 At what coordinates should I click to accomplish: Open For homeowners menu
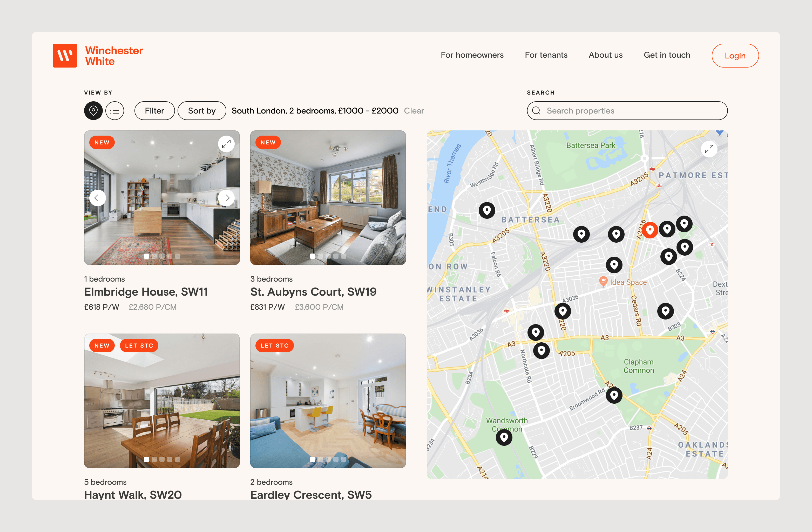(472, 55)
